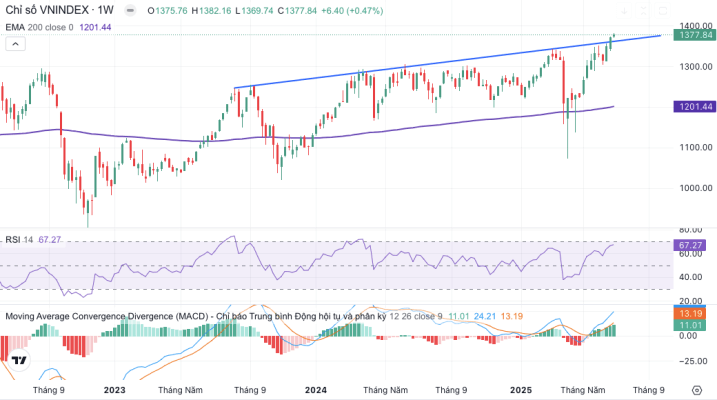
Task: Click the RSI value 67.27 in the legend
Action: 49,240
